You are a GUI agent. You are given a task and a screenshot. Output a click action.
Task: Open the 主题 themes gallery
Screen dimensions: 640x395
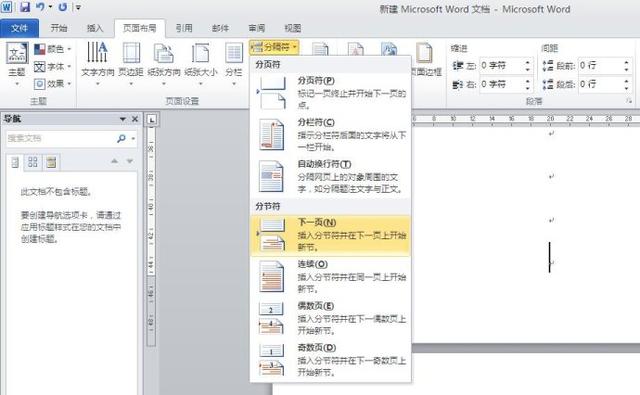coord(17,64)
